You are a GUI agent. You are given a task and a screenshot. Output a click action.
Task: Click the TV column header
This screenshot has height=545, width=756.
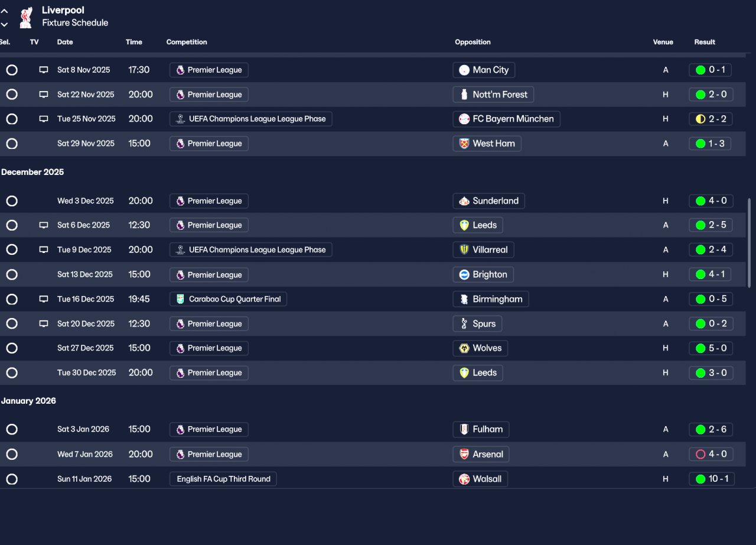[x=34, y=42]
